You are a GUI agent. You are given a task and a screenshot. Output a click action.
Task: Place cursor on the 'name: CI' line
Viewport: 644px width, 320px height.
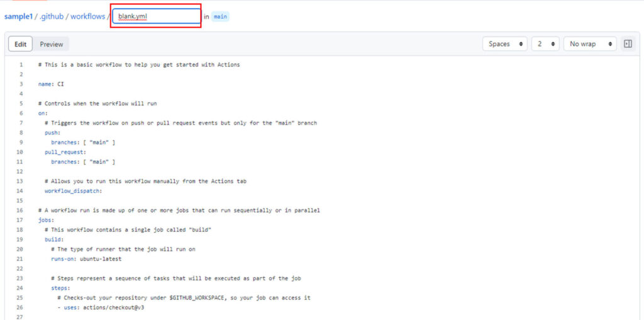point(51,84)
